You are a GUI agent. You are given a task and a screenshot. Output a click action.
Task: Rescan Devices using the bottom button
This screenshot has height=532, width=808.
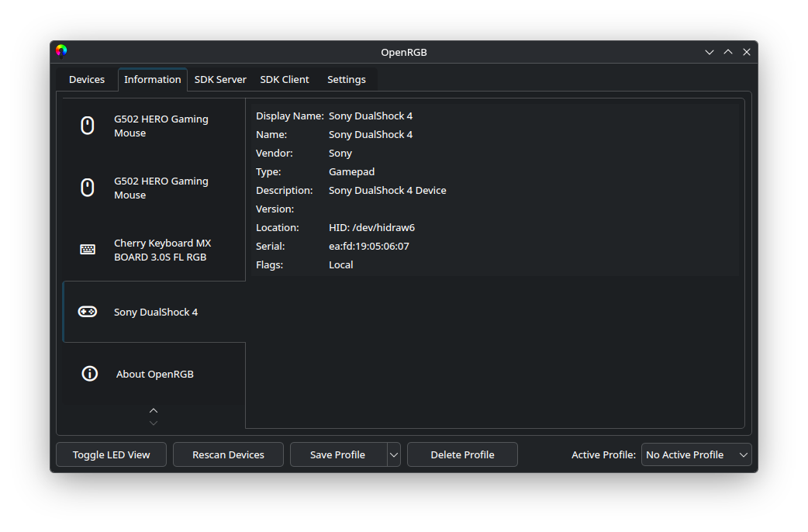coord(228,454)
